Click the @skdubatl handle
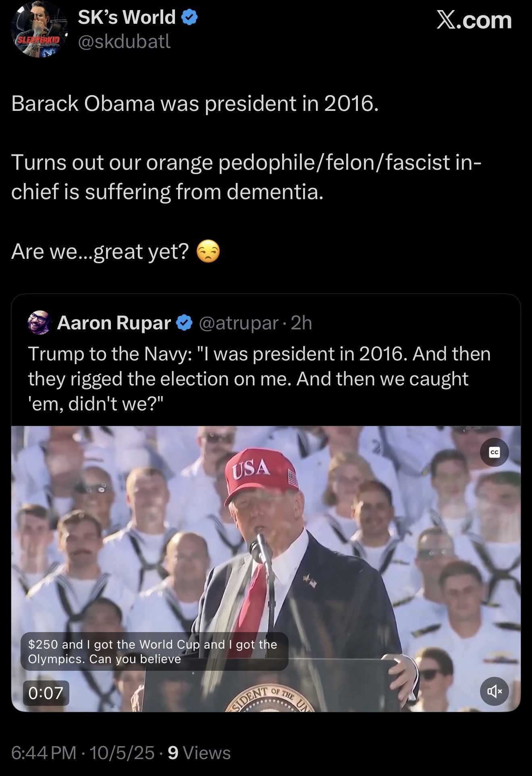Screen dimensions: 532x776 coord(124,42)
